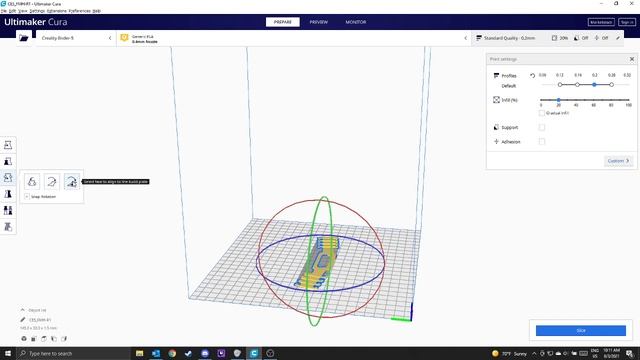Select the Support Blocker tool
This screenshot has width=640, height=360.
click(8, 227)
